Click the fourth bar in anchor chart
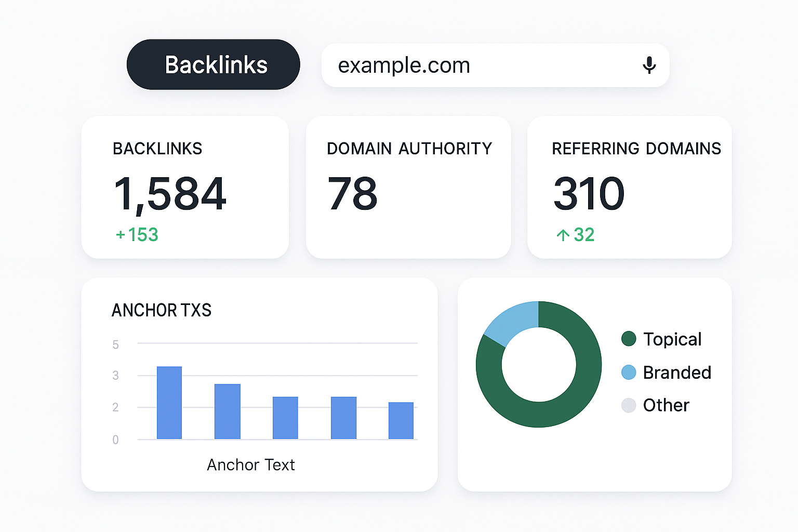This screenshot has width=798, height=532. [343, 418]
